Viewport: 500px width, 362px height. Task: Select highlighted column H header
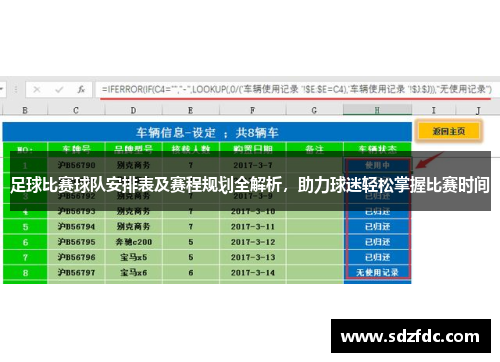(377, 110)
